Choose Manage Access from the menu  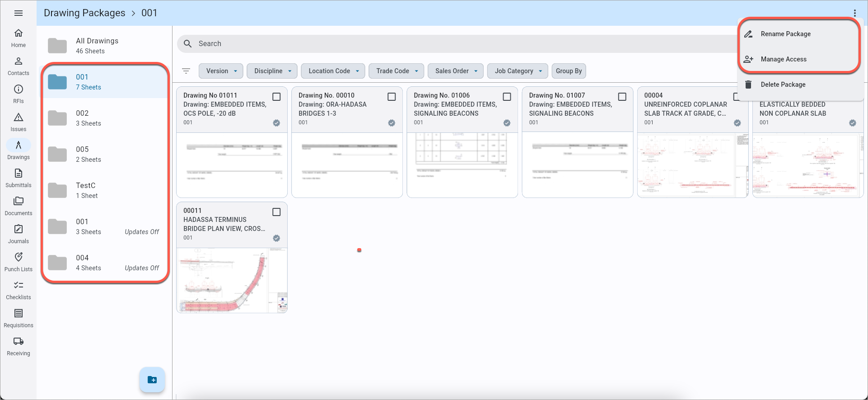tap(800, 59)
